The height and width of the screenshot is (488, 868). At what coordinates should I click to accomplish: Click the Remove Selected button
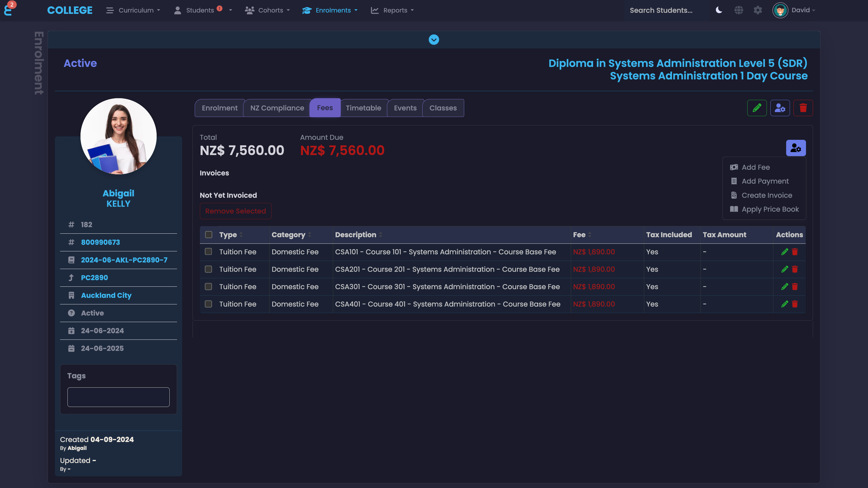pyautogui.click(x=235, y=211)
